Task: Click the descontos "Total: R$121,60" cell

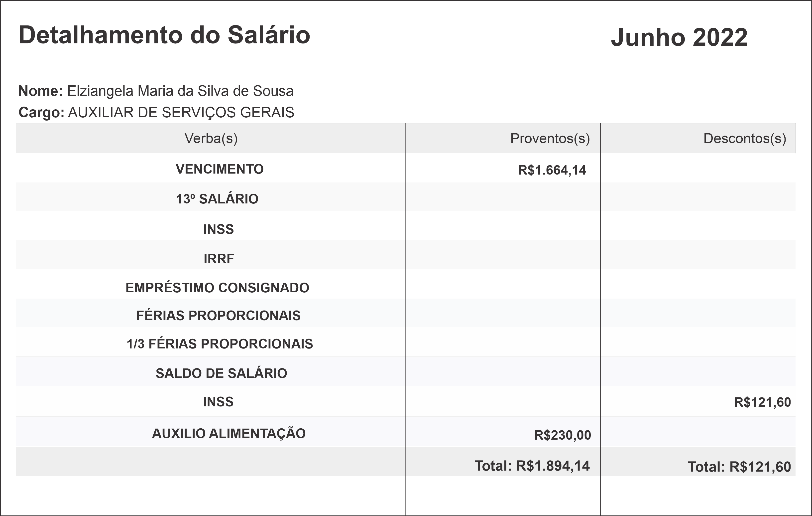Action: coord(739,467)
